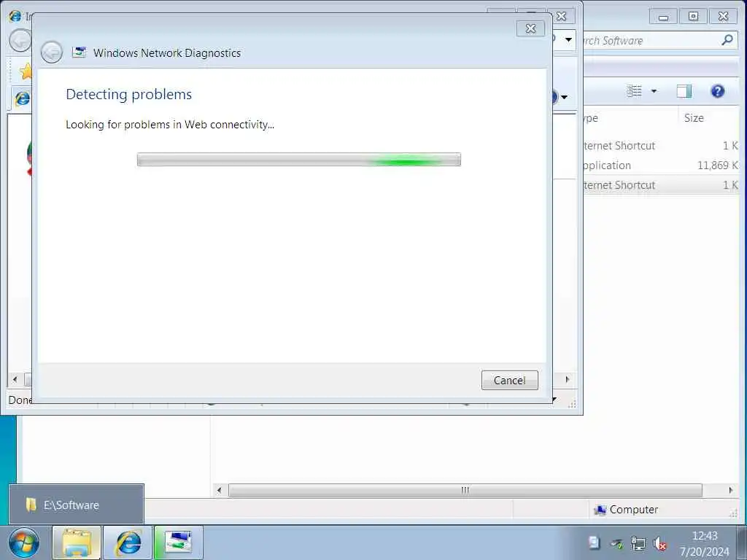Click the Explorer horizontal scrollbar thumb

click(x=465, y=490)
